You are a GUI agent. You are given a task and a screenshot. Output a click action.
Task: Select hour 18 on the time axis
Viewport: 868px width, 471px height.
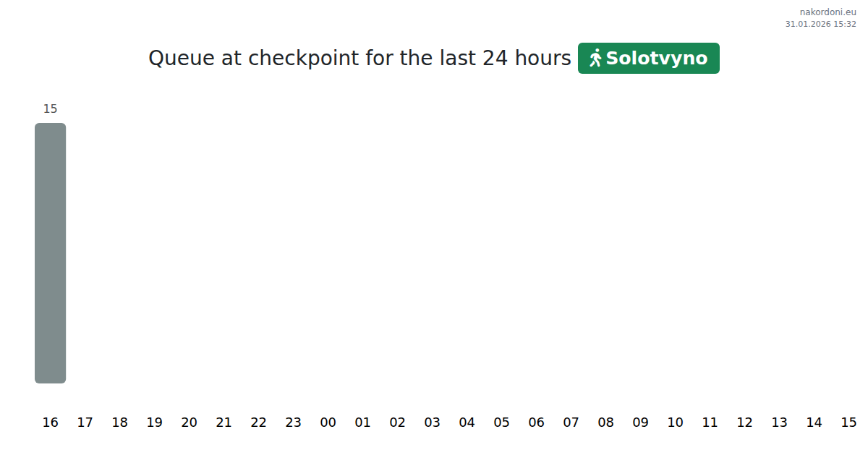click(119, 423)
